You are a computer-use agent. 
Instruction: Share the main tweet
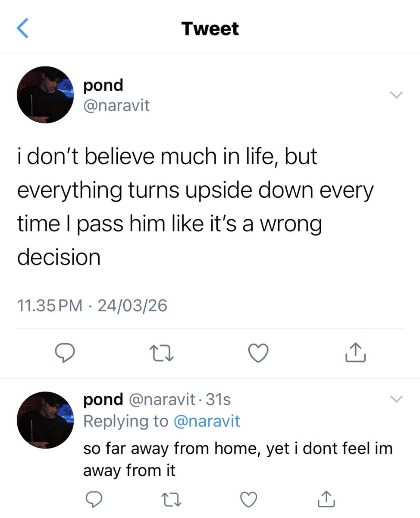(356, 352)
